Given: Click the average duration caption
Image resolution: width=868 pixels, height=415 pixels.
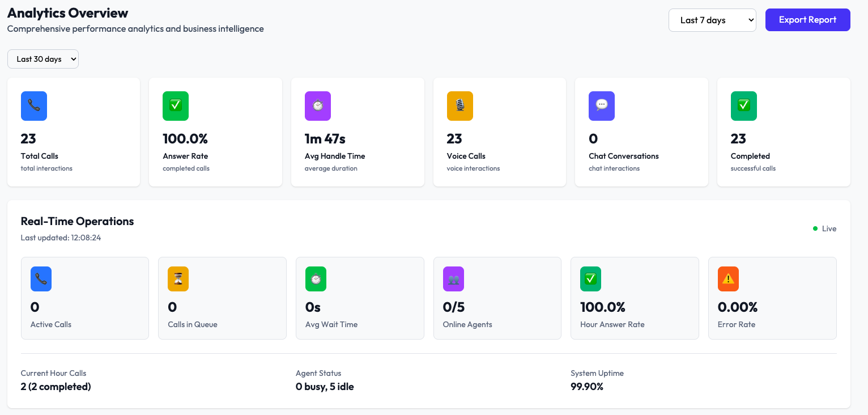Looking at the screenshot, I should click(331, 168).
